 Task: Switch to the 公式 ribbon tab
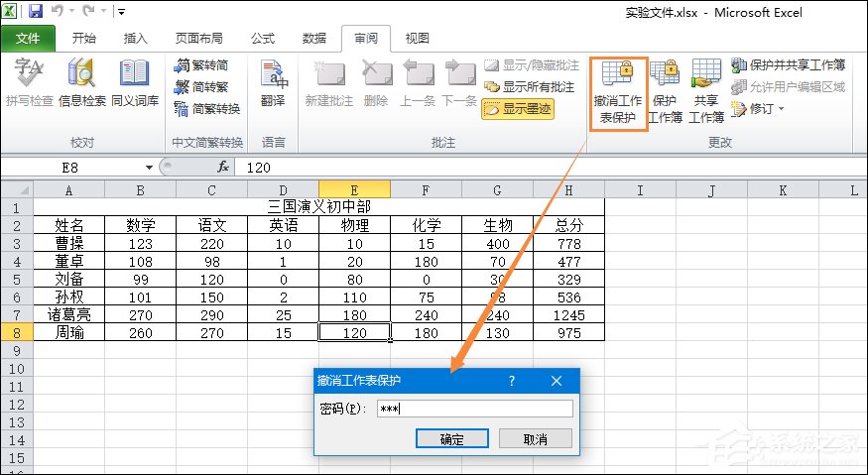[x=262, y=39]
